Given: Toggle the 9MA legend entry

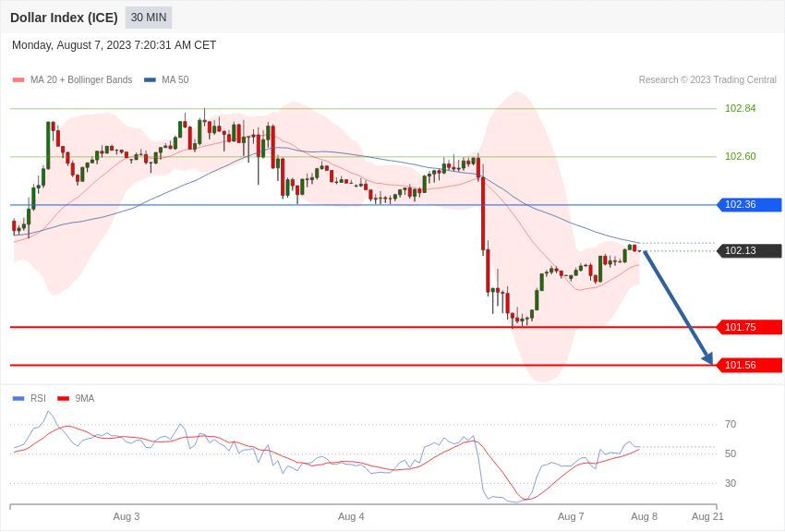Looking at the screenshot, I should coord(76,398).
